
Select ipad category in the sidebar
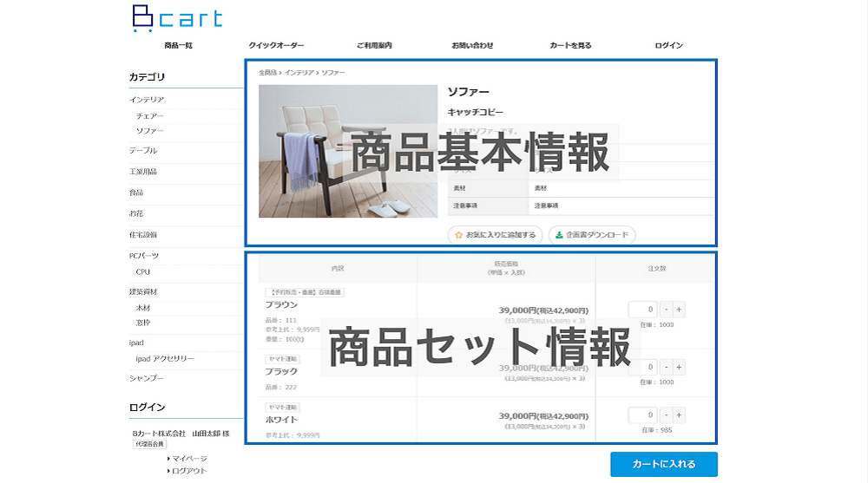coord(136,343)
